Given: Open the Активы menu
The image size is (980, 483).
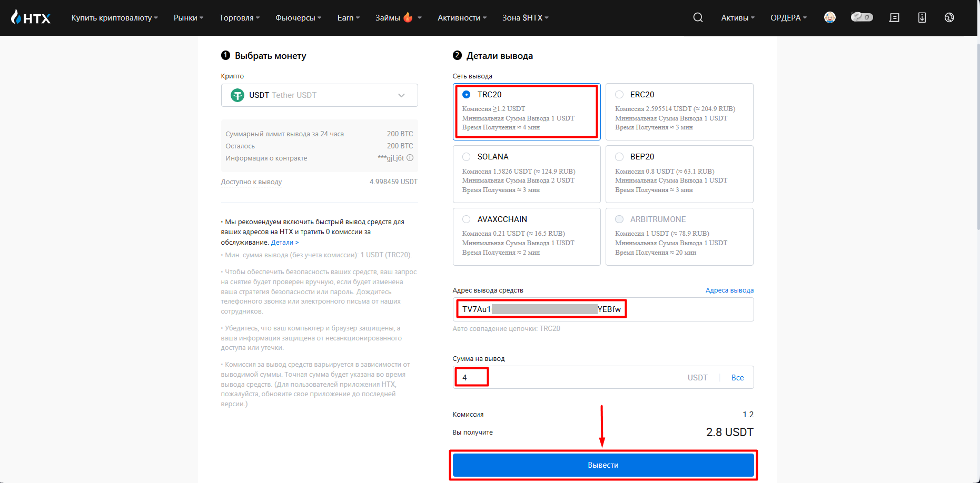Looking at the screenshot, I should click(x=738, y=18).
